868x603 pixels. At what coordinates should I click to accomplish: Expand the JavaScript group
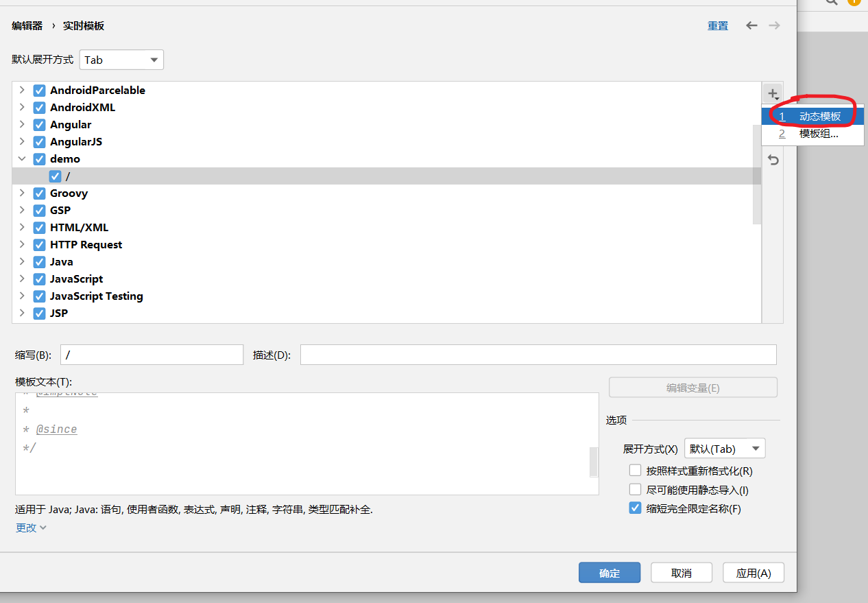pos(22,279)
